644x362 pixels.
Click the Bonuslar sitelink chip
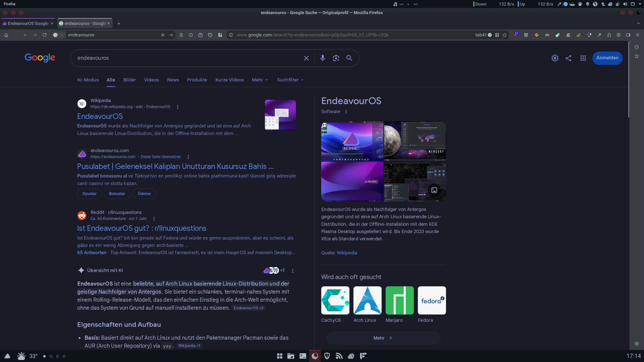[x=117, y=194]
